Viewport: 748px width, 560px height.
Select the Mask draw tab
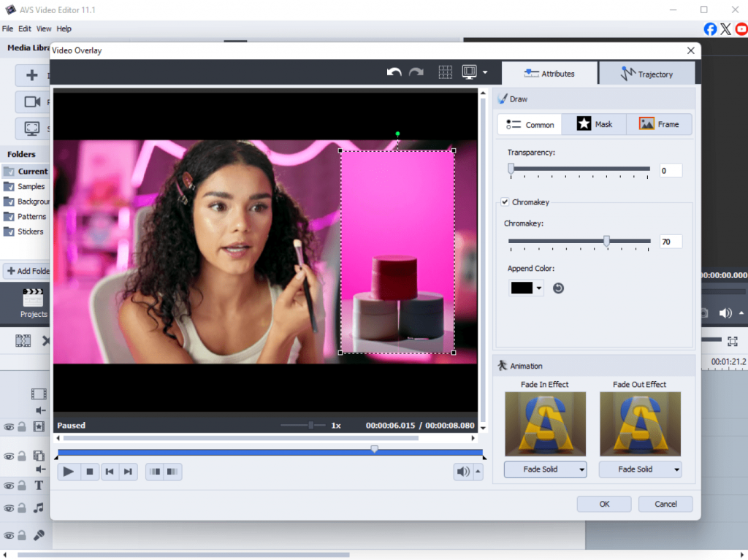click(x=594, y=124)
